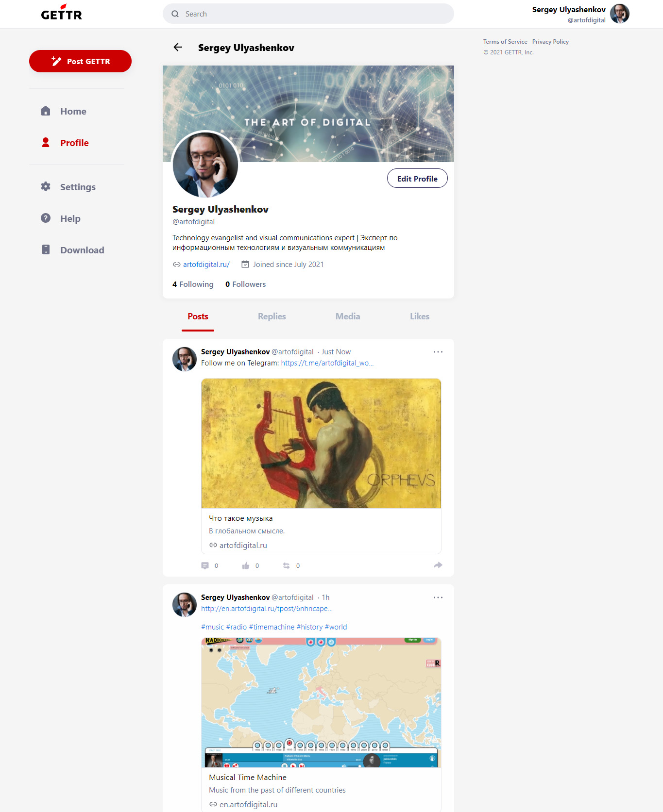Switch to the Media tab
Viewport: 663px width, 812px height.
348,316
